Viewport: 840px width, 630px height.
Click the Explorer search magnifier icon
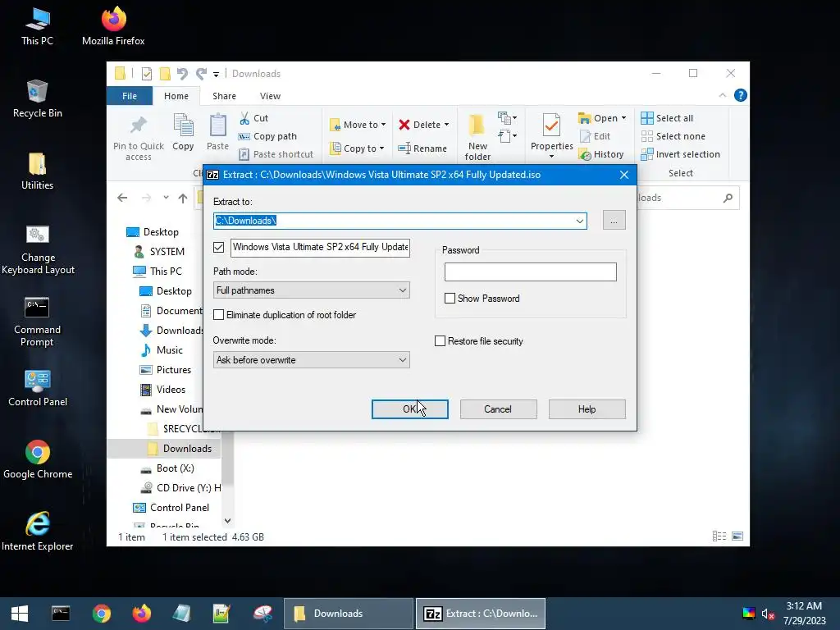tap(728, 198)
